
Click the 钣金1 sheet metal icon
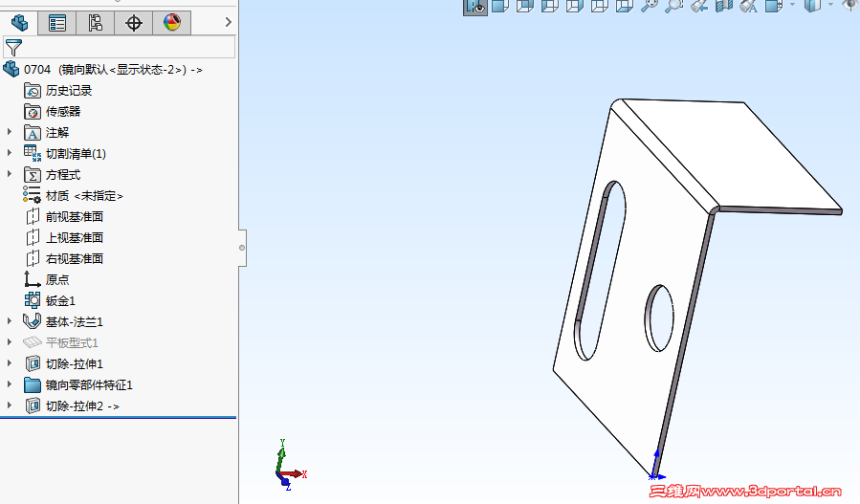(x=33, y=300)
